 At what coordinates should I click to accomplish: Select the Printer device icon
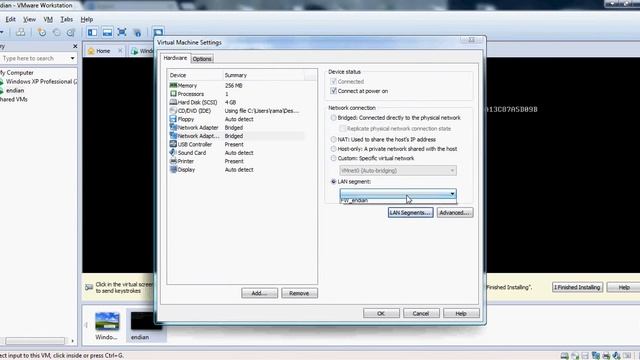click(173, 161)
